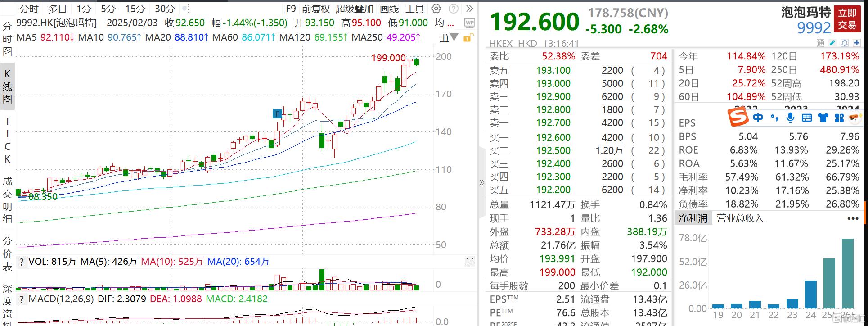Click the Sogou microphone voice input icon
Screen dimensions: 868x326
click(790, 118)
